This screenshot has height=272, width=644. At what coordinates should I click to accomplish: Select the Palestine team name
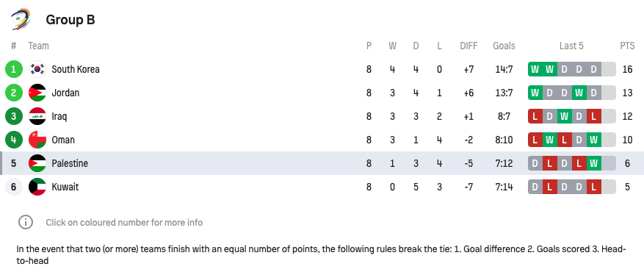click(x=70, y=163)
